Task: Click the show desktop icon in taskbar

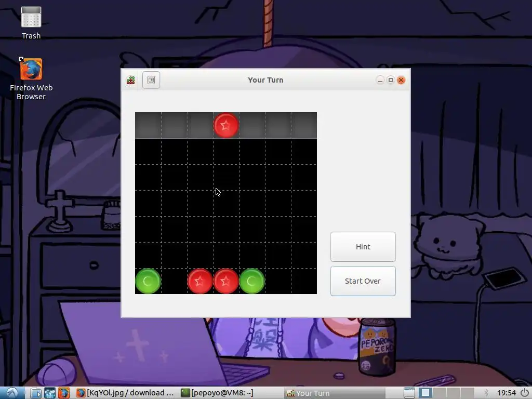Action: pos(409,393)
